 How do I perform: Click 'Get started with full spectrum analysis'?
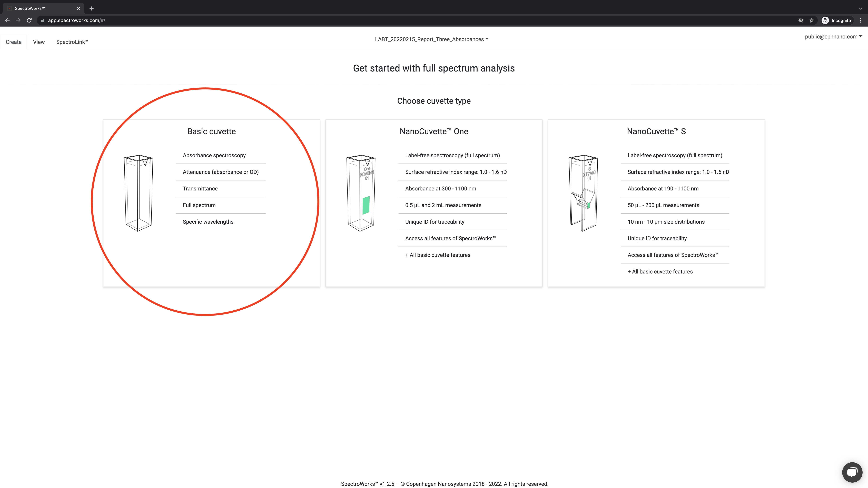click(434, 68)
